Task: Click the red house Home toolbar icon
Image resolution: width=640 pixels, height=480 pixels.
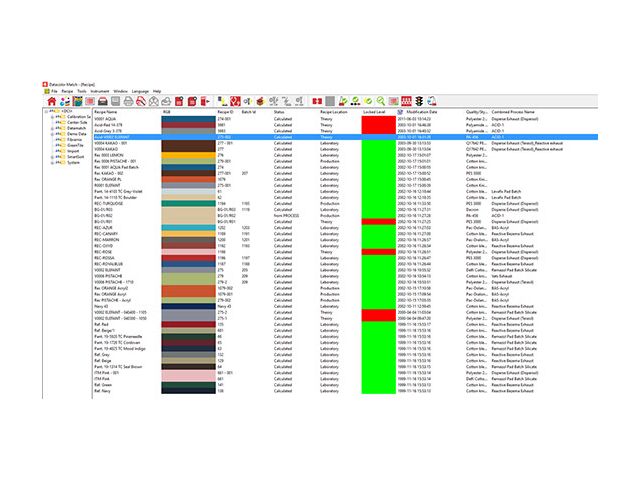Action: [x=51, y=101]
